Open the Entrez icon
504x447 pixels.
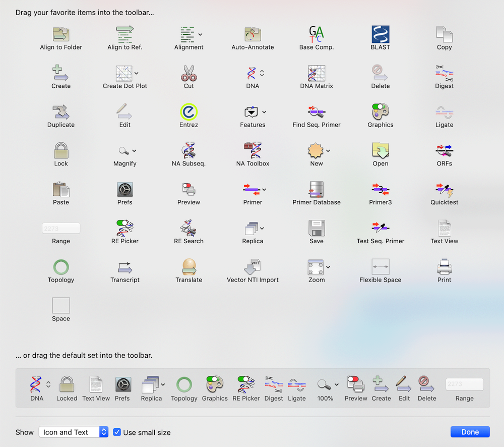pyautogui.click(x=188, y=111)
